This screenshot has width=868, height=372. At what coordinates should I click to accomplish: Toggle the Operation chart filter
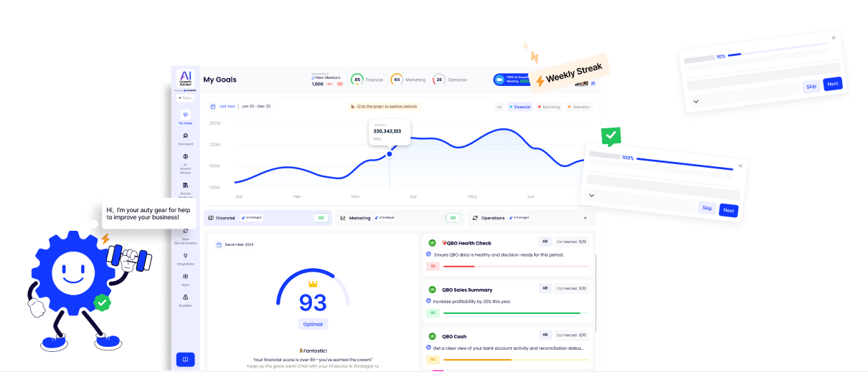pos(578,107)
